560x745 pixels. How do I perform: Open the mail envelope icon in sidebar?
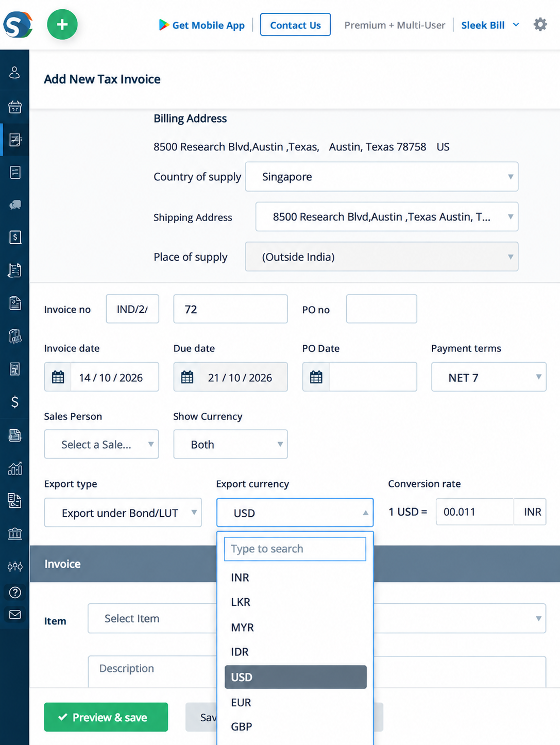coord(15,615)
